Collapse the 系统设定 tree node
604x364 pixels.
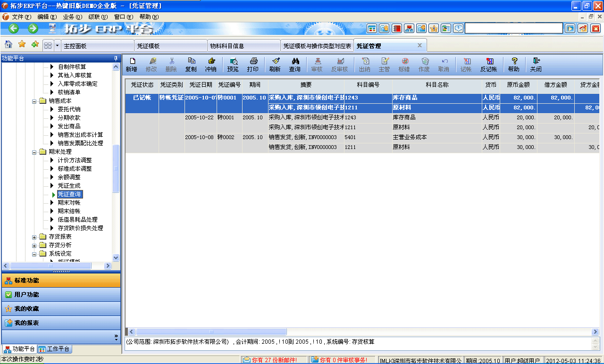click(33, 253)
